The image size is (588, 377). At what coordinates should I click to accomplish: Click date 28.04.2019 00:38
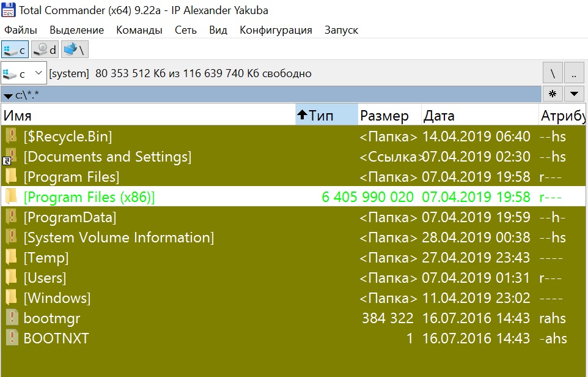pos(476,237)
